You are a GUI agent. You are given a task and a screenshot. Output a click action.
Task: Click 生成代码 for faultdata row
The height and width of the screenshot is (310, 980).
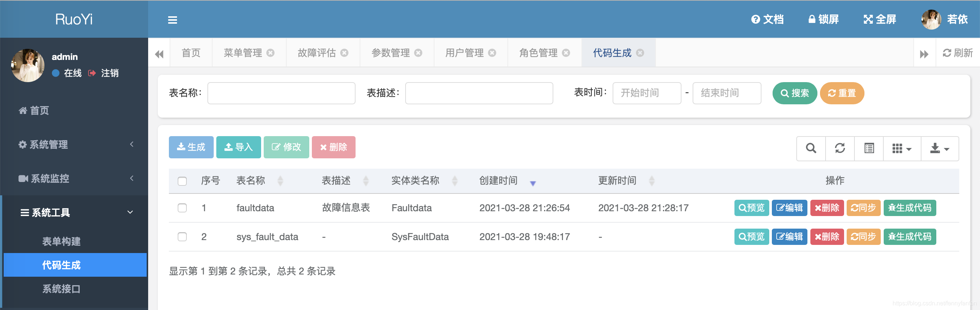coord(910,208)
